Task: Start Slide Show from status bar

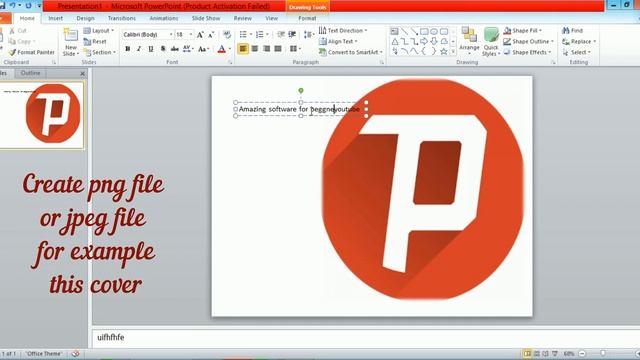Action: 555,353
